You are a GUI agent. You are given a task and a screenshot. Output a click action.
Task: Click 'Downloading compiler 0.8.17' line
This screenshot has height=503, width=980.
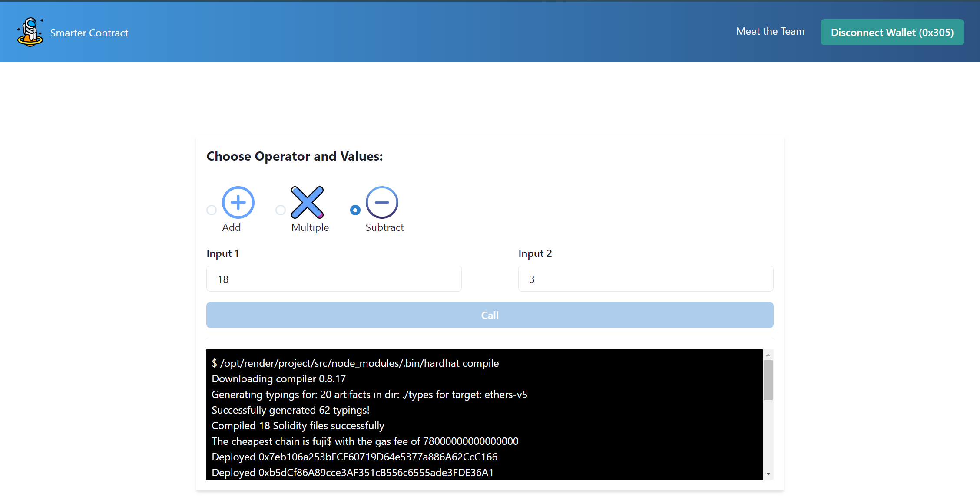point(279,379)
